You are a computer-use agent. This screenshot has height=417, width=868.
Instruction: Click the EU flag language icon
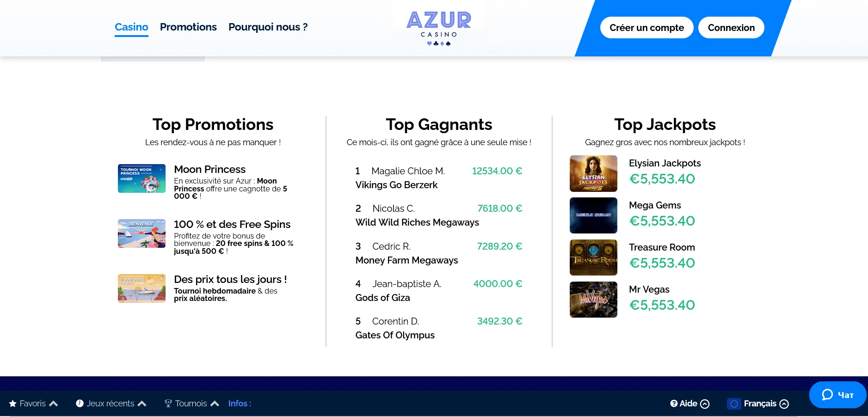coord(734,404)
